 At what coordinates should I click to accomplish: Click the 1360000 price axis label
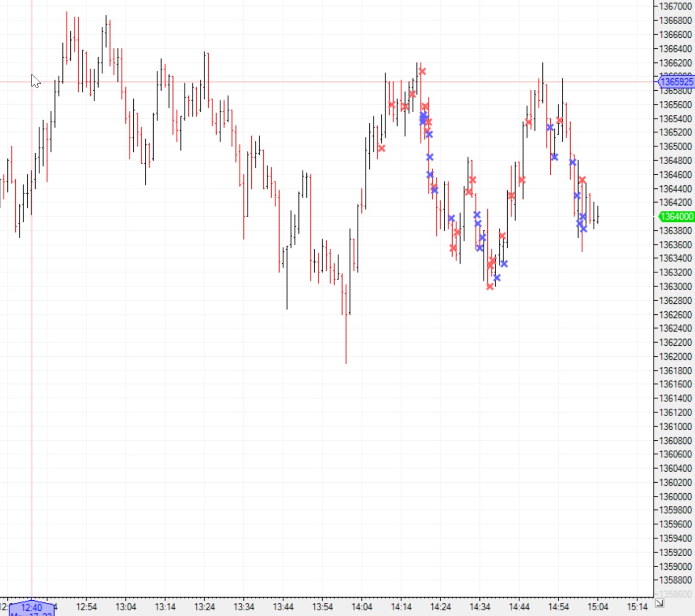(676, 496)
